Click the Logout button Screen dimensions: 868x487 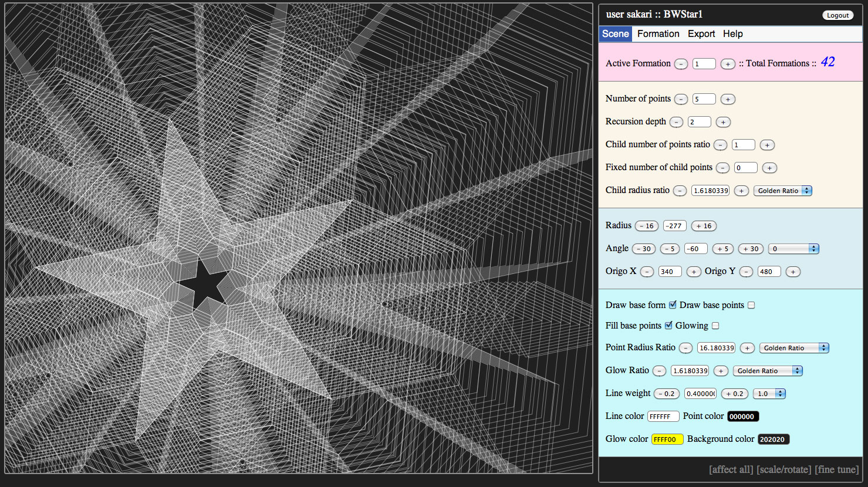click(x=838, y=15)
